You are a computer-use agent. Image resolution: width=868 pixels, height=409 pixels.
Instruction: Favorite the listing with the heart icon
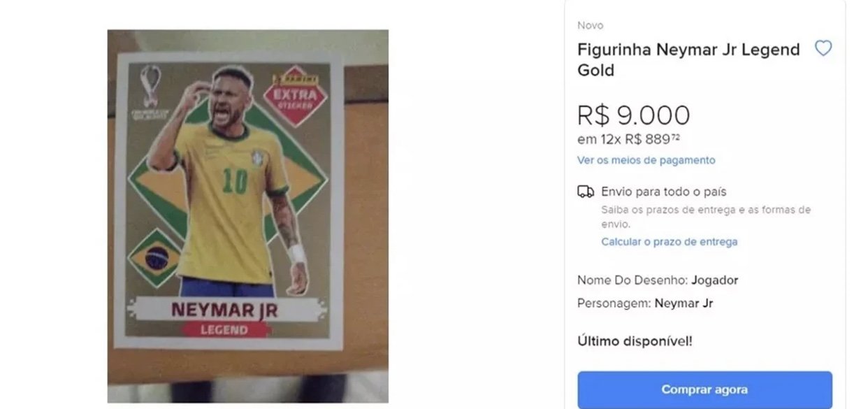point(823,48)
